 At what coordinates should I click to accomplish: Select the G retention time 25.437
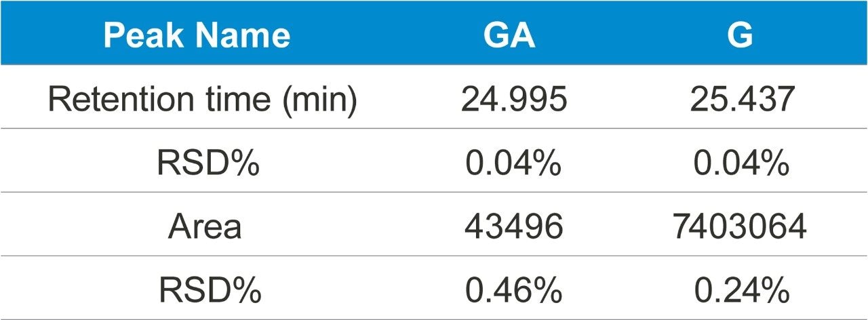[742, 100]
